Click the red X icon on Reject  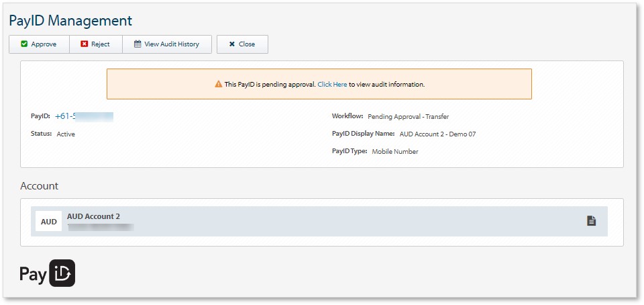click(84, 44)
